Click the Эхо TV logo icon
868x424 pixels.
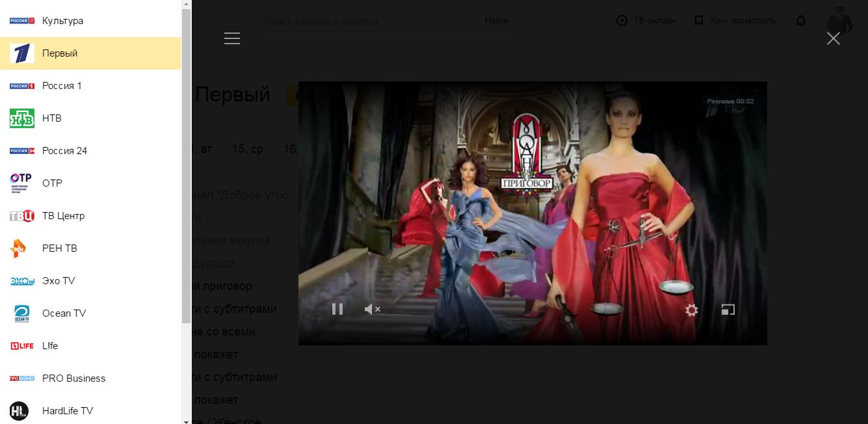pyautogui.click(x=22, y=281)
